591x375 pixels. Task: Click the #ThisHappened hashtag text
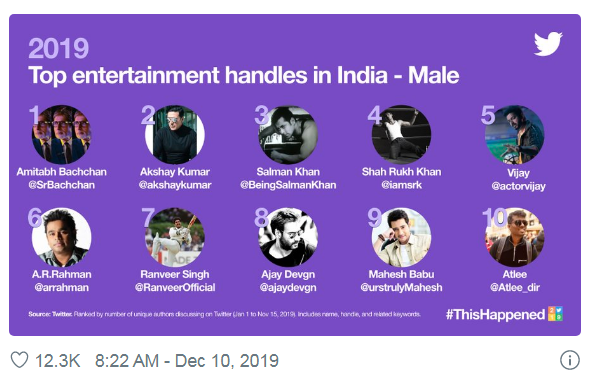point(495,314)
